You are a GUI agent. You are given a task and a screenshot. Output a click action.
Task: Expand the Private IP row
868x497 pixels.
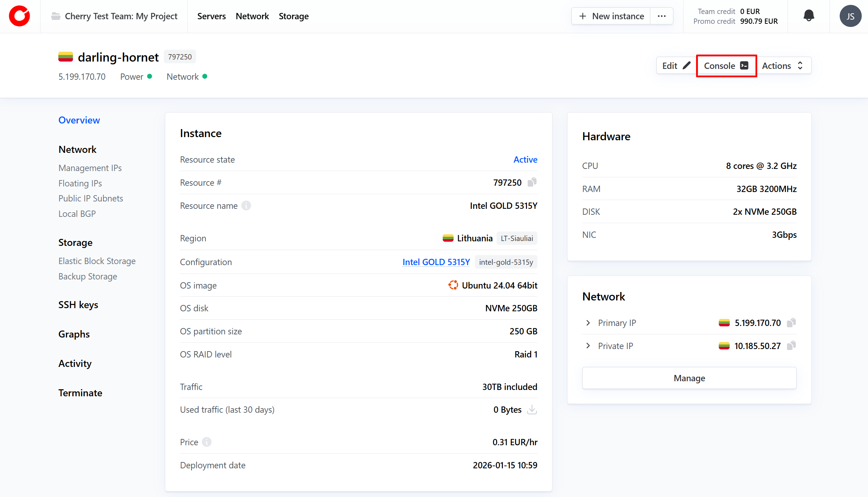pyautogui.click(x=588, y=346)
